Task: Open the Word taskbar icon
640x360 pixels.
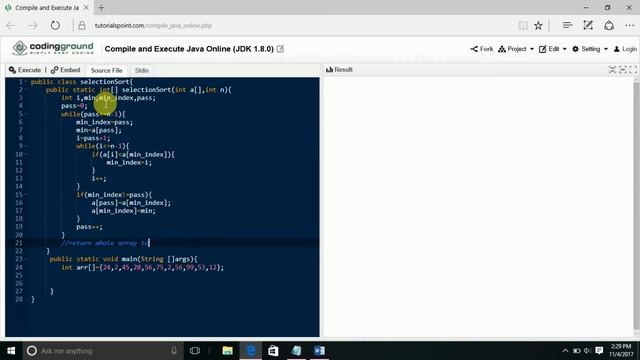Action: click(x=319, y=351)
